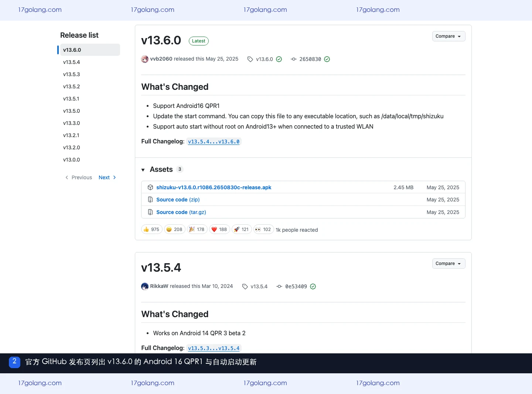Viewport: 532px width, 394px height.
Task: Click the verified check icon after tag v13.6.0
Action: (x=279, y=59)
